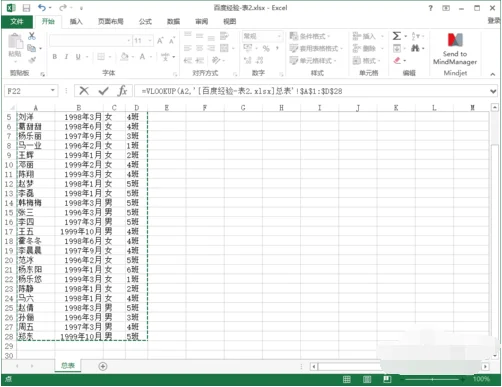Click the Comma Style icon
The width and height of the screenshot is (502, 387).
click(277, 49)
